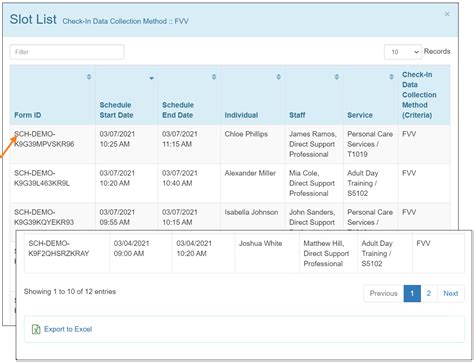Click start date 03/07/2021 10:25 AM
Image resolution: width=474 pixels, height=362 pixels.
click(117, 139)
